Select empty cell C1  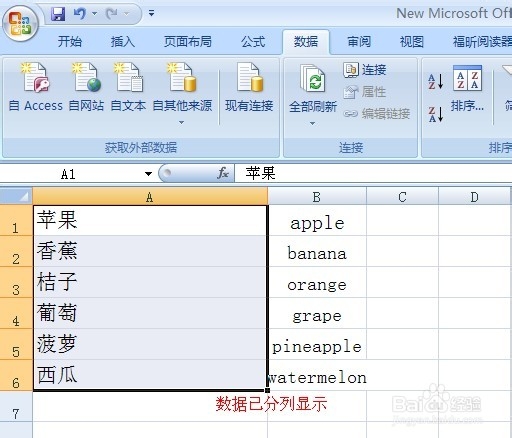pyautogui.click(x=402, y=220)
